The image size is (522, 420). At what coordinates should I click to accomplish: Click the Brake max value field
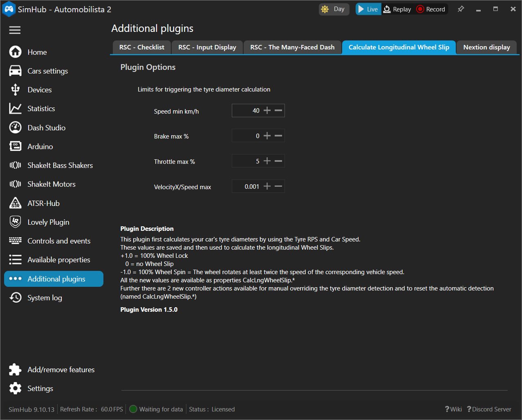pos(247,136)
